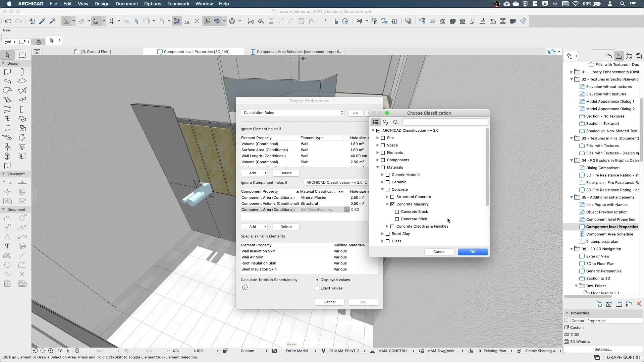The height and width of the screenshot is (362, 644).
Task: Check the Ceramic classification checkbox
Action: click(388, 182)
